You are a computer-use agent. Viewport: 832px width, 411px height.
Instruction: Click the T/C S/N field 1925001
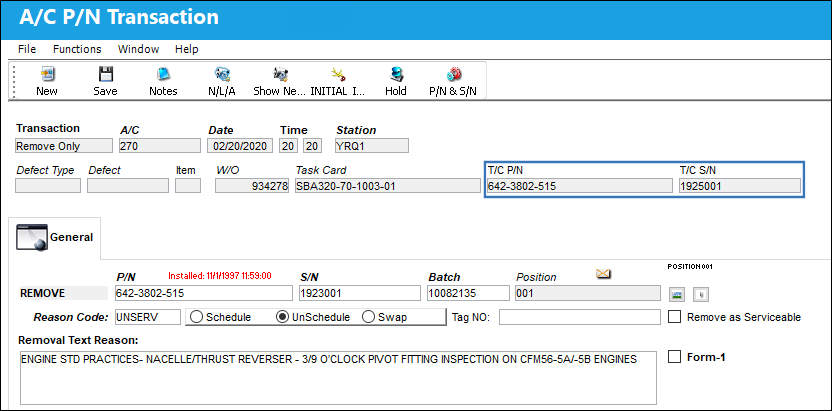[740, 186]
